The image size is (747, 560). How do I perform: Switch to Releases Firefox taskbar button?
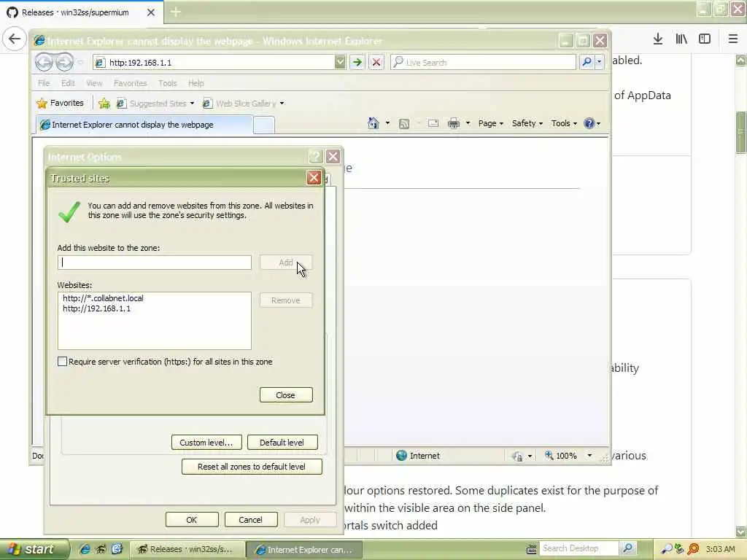[x=186, y=550]
